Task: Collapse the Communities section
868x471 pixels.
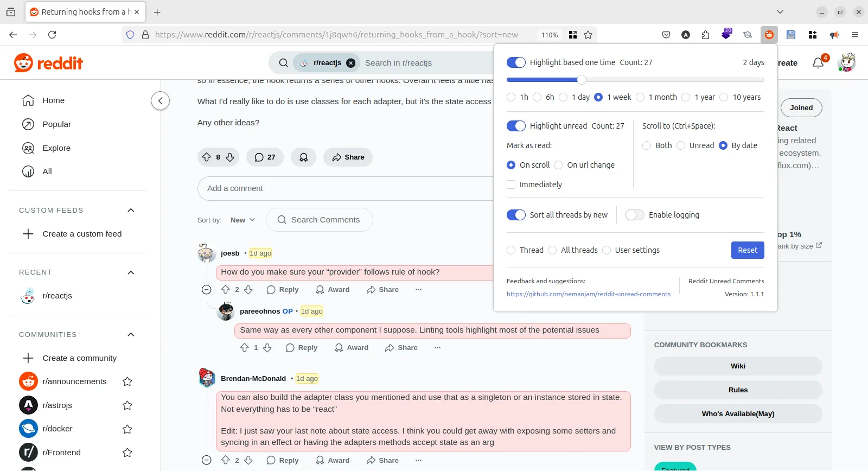Action: coord(131,335)
